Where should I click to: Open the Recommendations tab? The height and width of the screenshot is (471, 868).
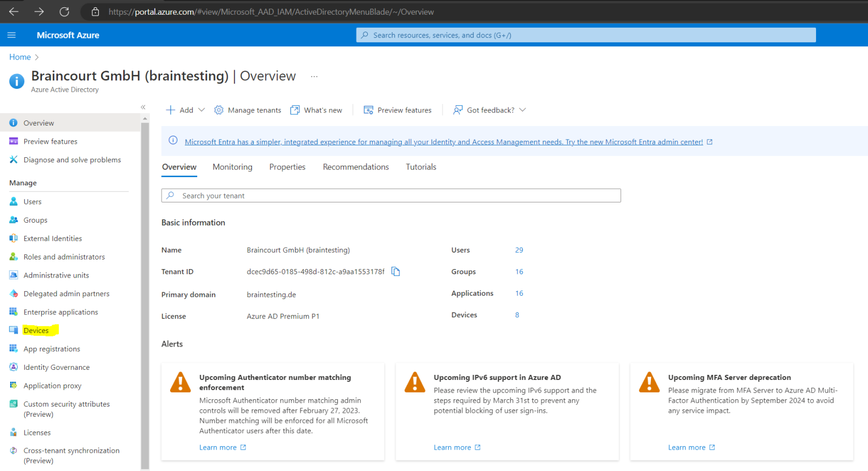point(355,167)
